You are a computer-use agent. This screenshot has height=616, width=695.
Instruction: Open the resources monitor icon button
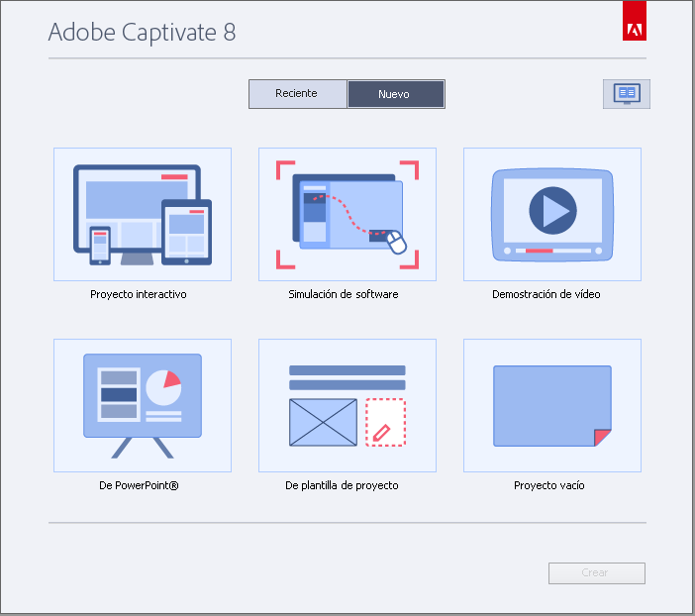[627, 94]
